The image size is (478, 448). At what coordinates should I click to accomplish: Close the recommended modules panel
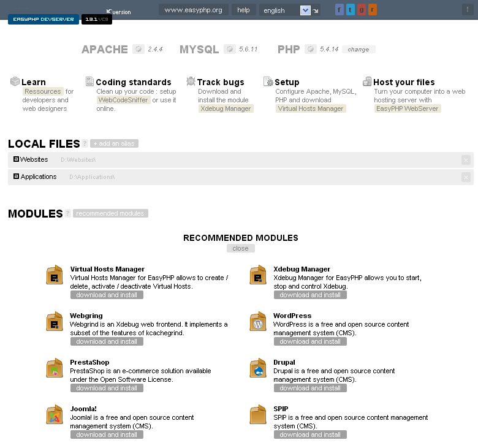point(240,248)
